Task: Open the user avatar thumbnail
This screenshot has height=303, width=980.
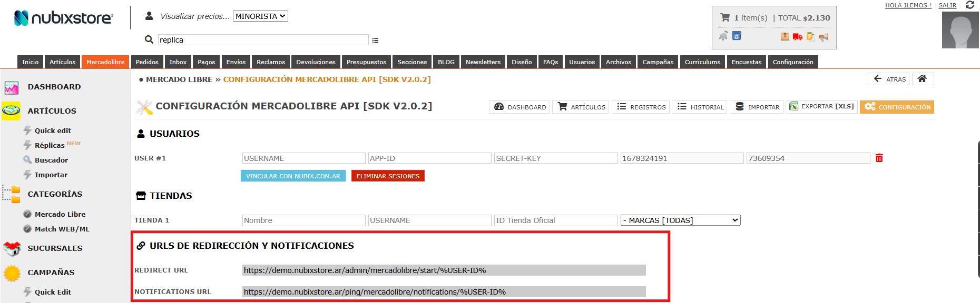Action: click(x=961, y=30)
